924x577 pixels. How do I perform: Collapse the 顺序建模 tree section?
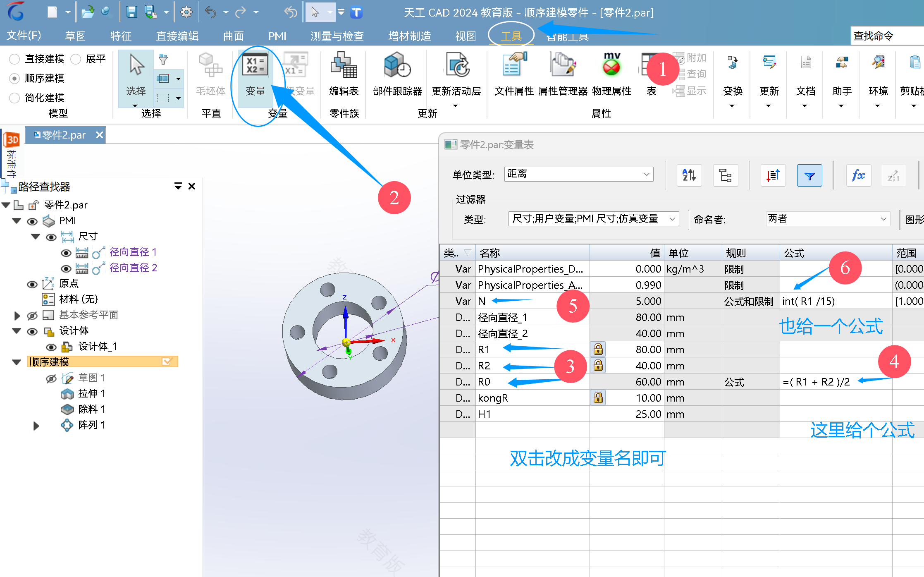17,362
